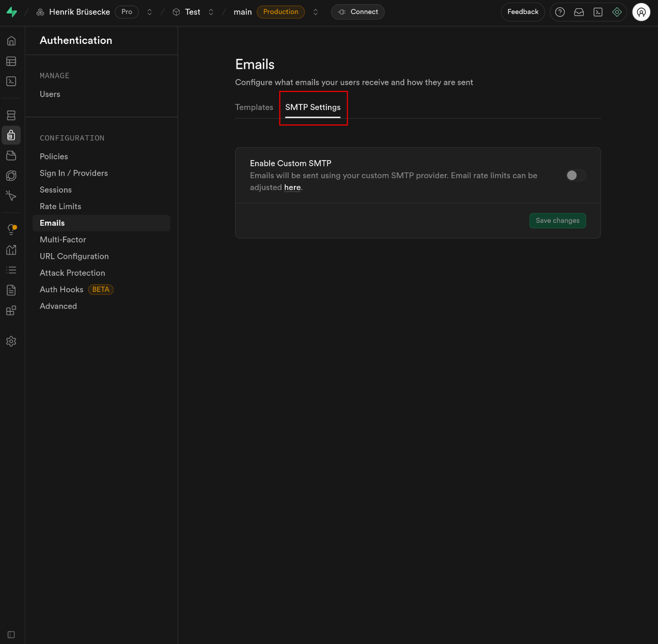The width and height of the screenshot is (658, 644).
Task: Open Realtime using the cursor icon
Action: tap(11, 196)
